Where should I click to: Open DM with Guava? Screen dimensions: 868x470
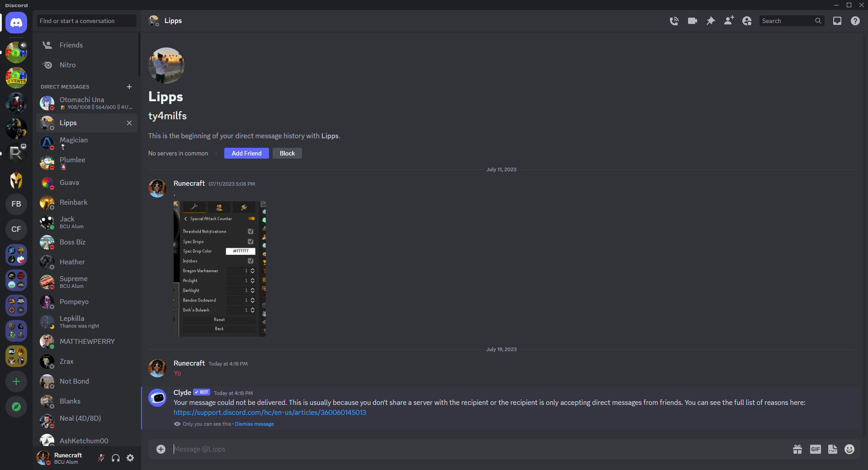(87, 183)
